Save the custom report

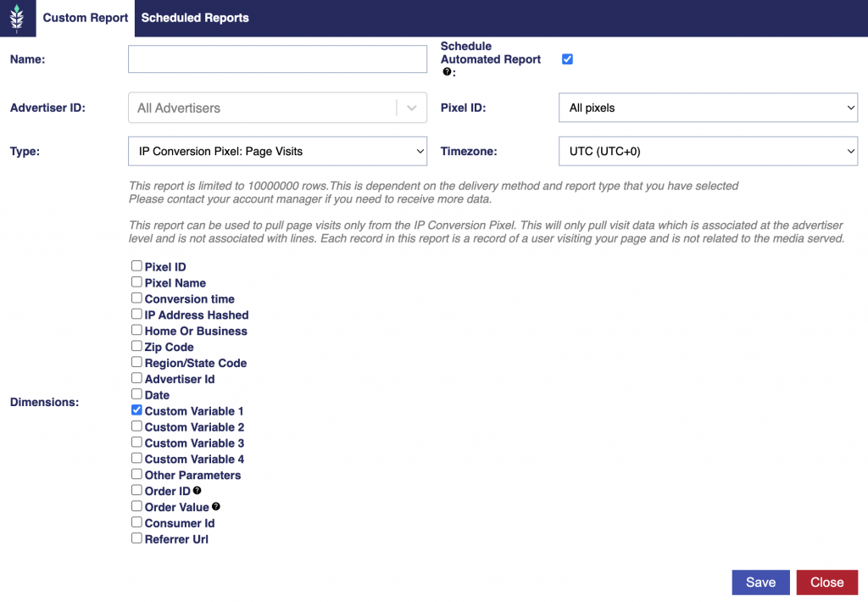(760, 582)
